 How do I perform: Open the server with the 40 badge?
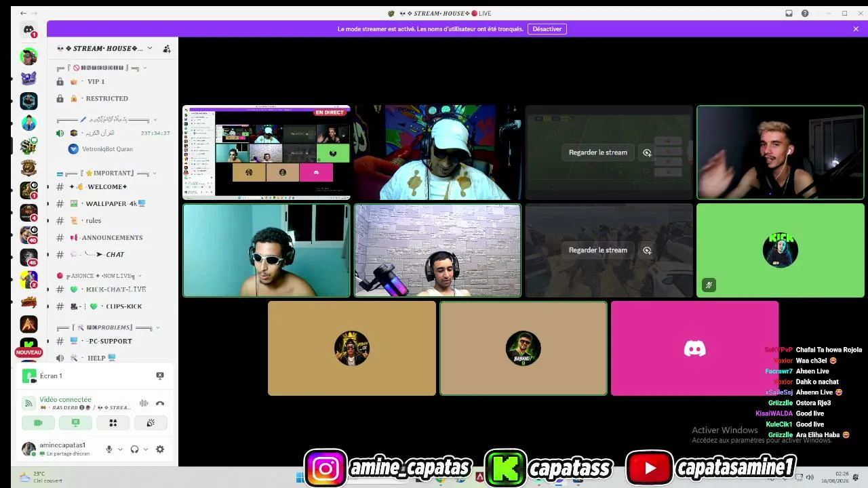(28, 235)
